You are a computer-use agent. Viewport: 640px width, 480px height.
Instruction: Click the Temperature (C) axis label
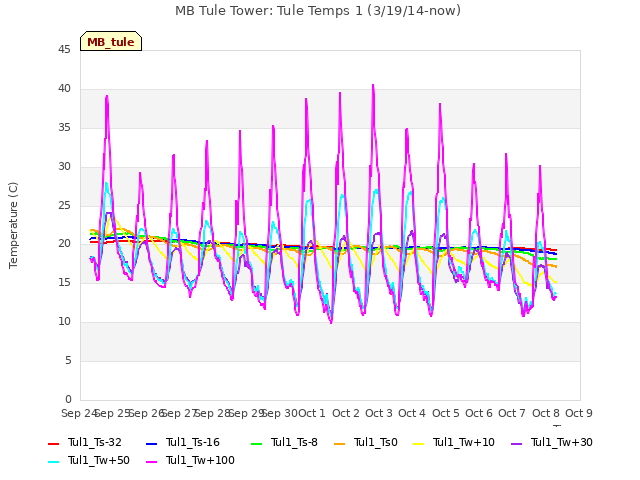pos(13,225)
